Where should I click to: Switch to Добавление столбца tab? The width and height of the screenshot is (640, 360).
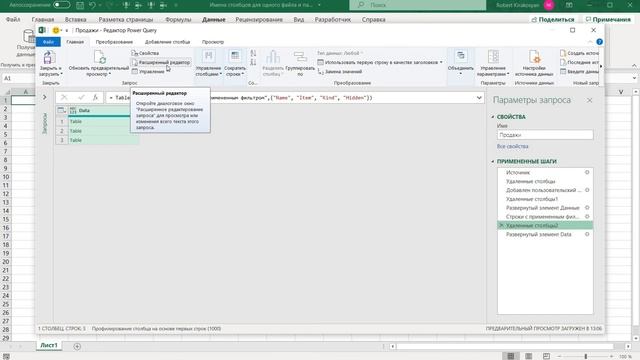pos(167,42)
